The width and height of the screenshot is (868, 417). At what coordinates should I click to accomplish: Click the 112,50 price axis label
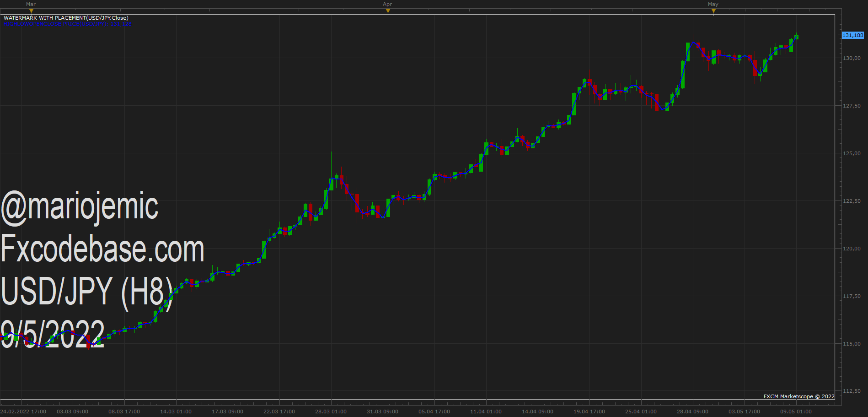[852, 391]
